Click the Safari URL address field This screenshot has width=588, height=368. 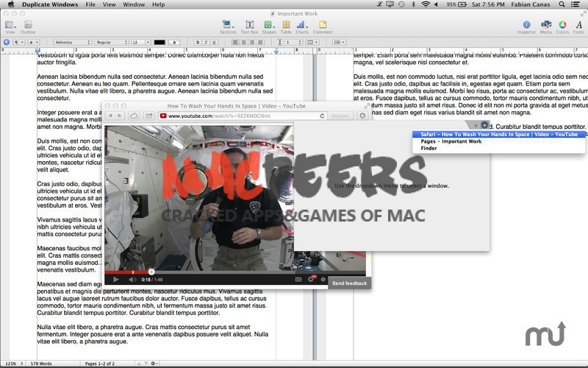click(243, 116)
